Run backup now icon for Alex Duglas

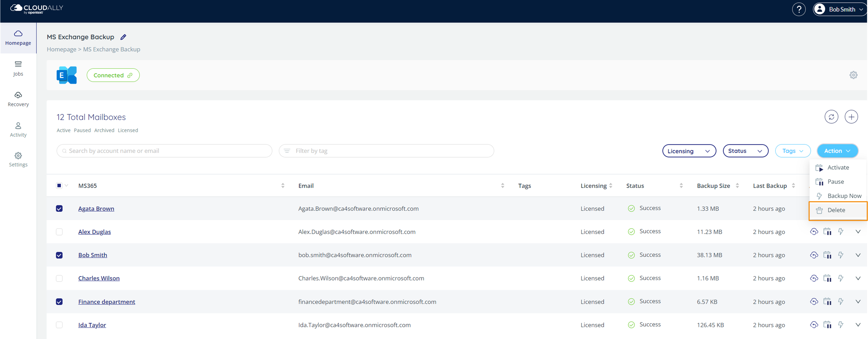pyautogui.click(x=841, y=232)
